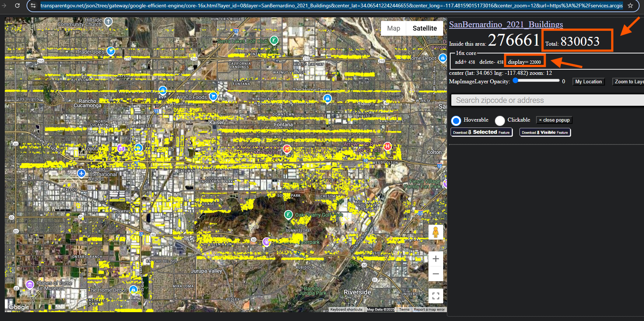
Task: Click the Victoria Gardens shopping marker
Action: pyautogui.click(x=162, y=90)
